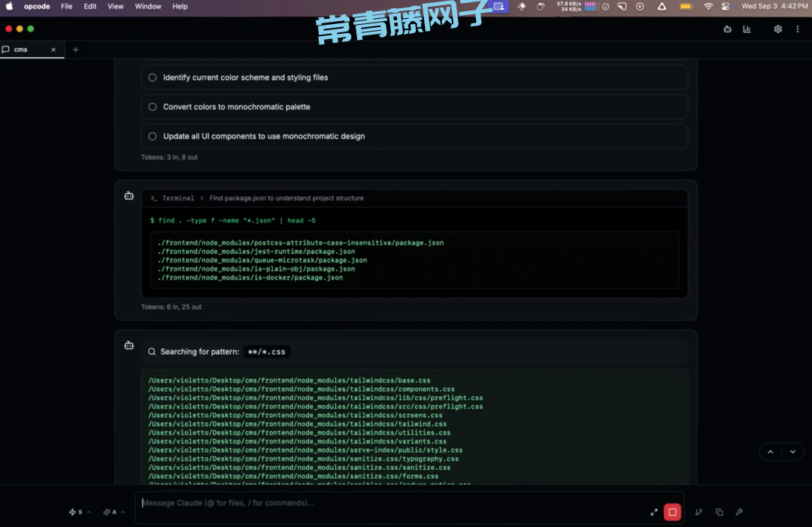Viewport: 812px width, 527px height.
Task: Open the three-dot more options menu
Action: [x=798, y=29]
